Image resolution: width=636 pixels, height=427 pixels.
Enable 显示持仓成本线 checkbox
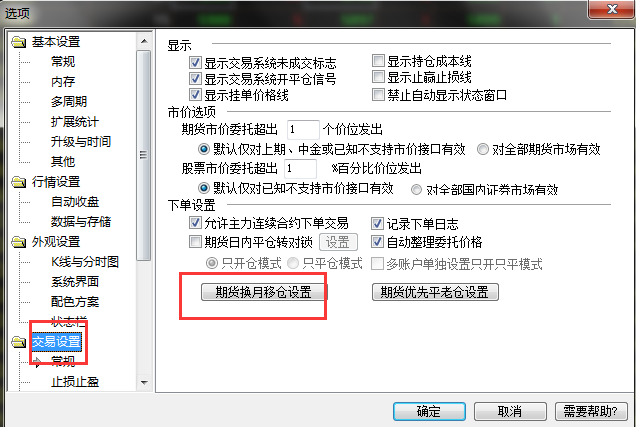tap(378, 61)
